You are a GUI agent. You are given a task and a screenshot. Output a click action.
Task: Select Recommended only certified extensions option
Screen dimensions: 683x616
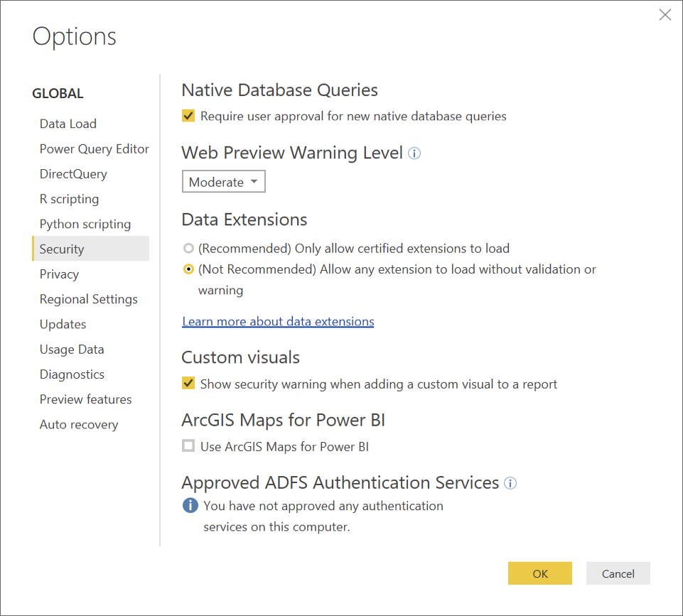[x=188, y=248]
